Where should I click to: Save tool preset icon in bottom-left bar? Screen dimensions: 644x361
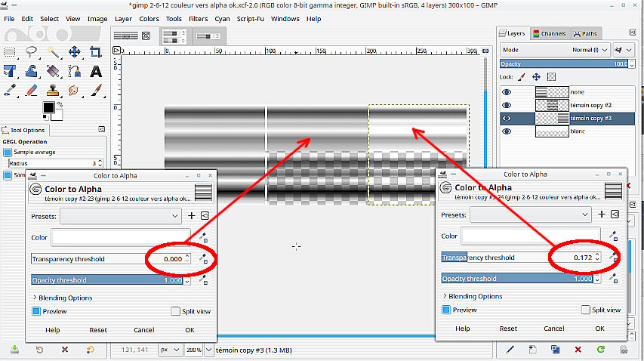[x=14, y=350]
